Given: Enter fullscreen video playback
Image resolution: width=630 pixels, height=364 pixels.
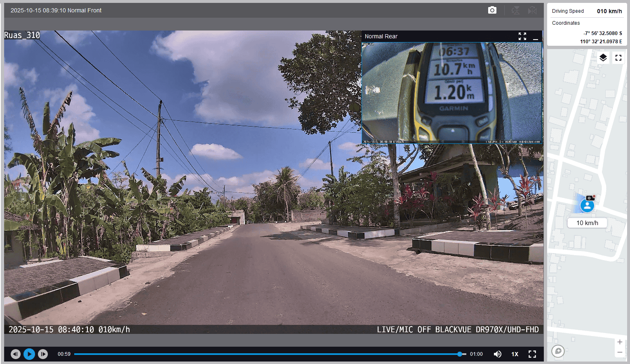Looking at the screenshot, I should click(x=532, y=354).
